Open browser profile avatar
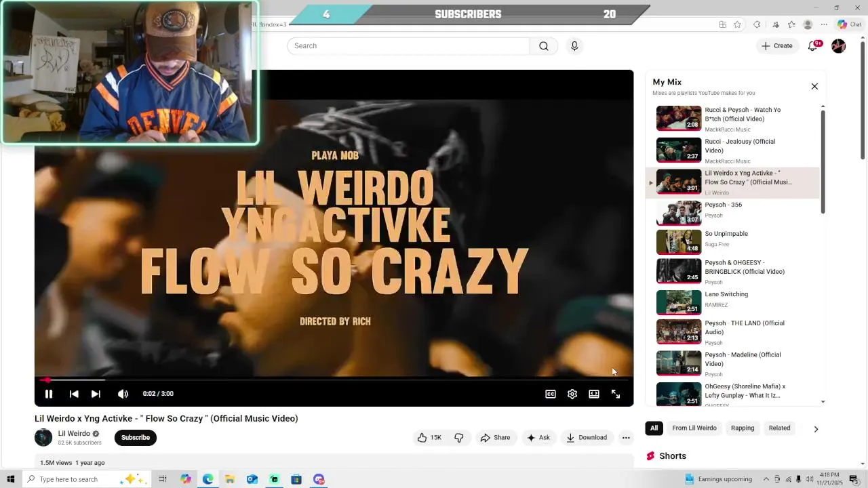This screenshot has height=488, width=868. (x=808, y=24)
